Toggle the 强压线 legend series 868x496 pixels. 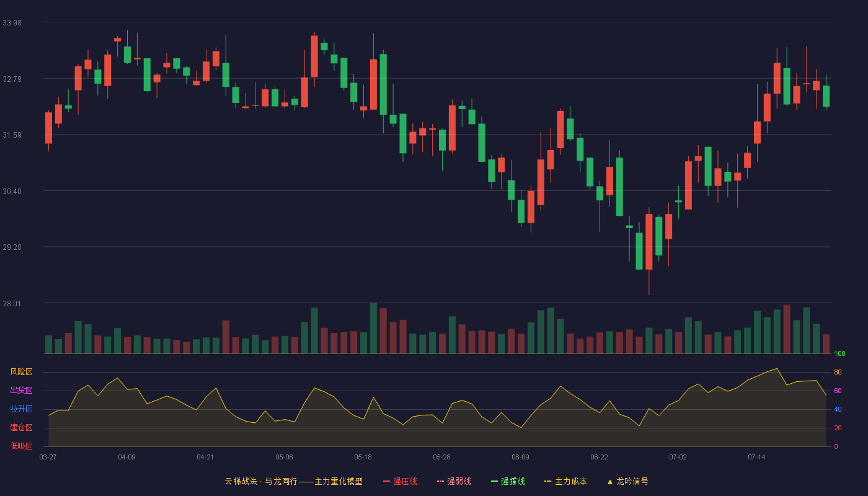point(400,481)
